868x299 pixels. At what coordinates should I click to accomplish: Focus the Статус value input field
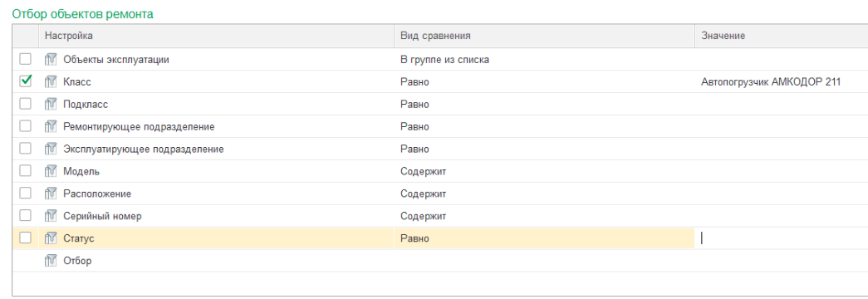tap(782, 238)
